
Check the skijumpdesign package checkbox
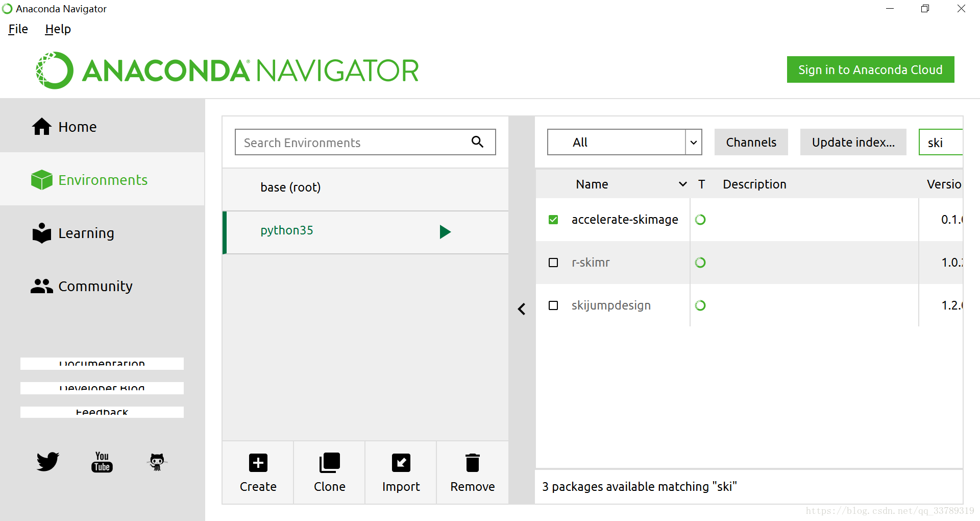pyautogui.click(x=553, y=305)
